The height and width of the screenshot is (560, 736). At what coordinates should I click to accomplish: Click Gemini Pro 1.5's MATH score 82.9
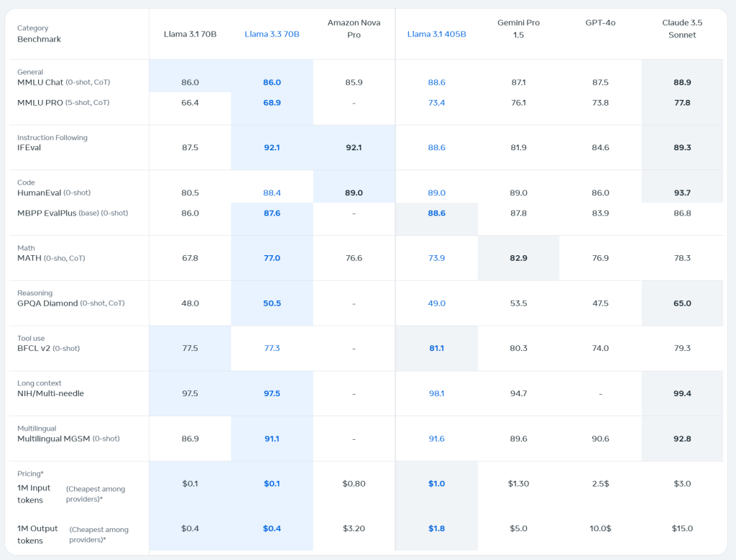tap(518, 258)
